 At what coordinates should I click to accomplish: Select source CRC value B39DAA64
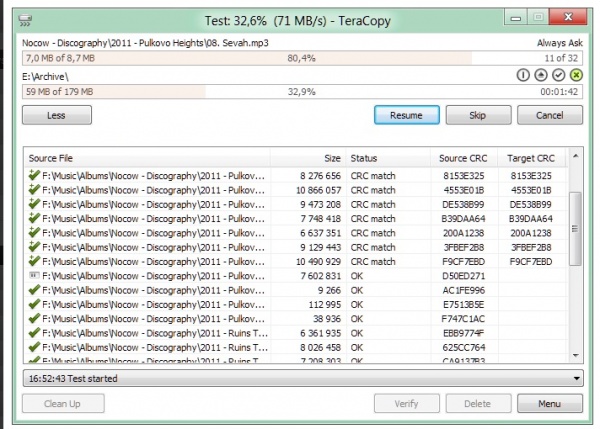[463, 219]
